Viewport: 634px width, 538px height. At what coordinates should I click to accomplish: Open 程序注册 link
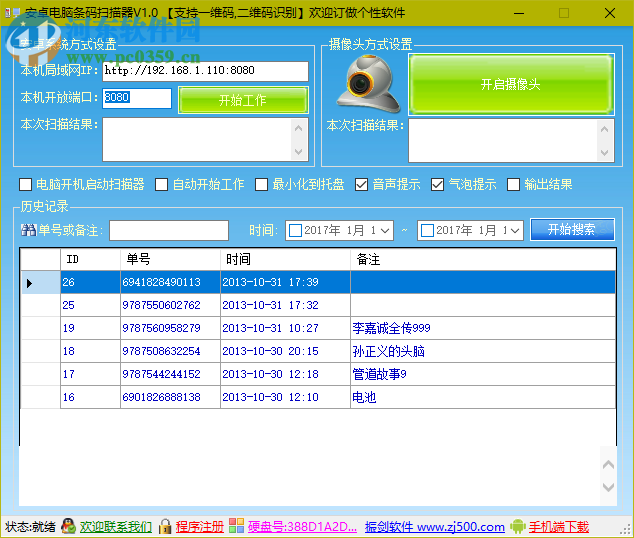(x=199, y=527)
